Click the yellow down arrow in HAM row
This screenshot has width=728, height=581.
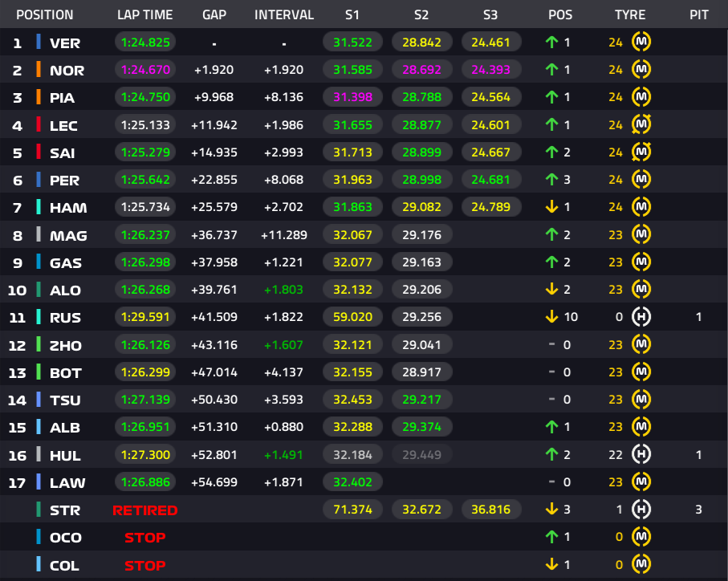coord(551,206)
